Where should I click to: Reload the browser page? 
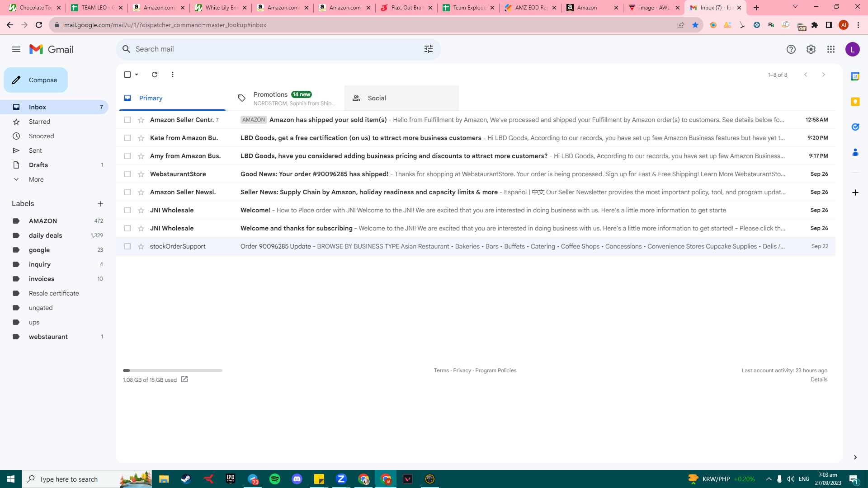pyautogui.click(x=39, y=25)
